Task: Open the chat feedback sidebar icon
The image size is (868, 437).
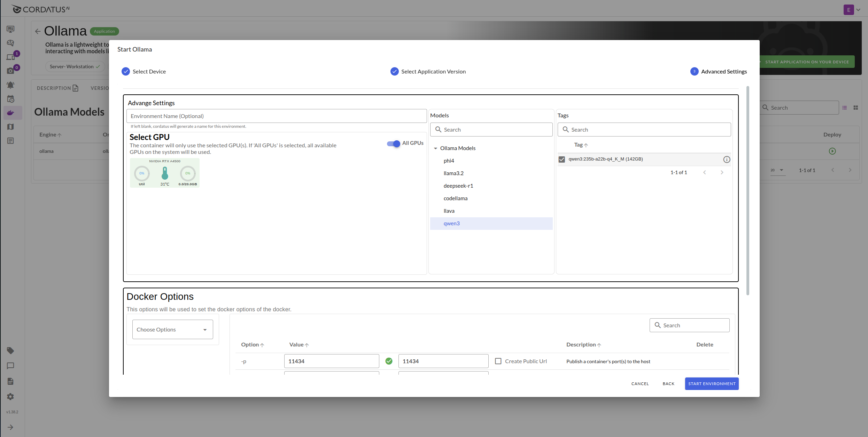Action: tap(10, 366)
